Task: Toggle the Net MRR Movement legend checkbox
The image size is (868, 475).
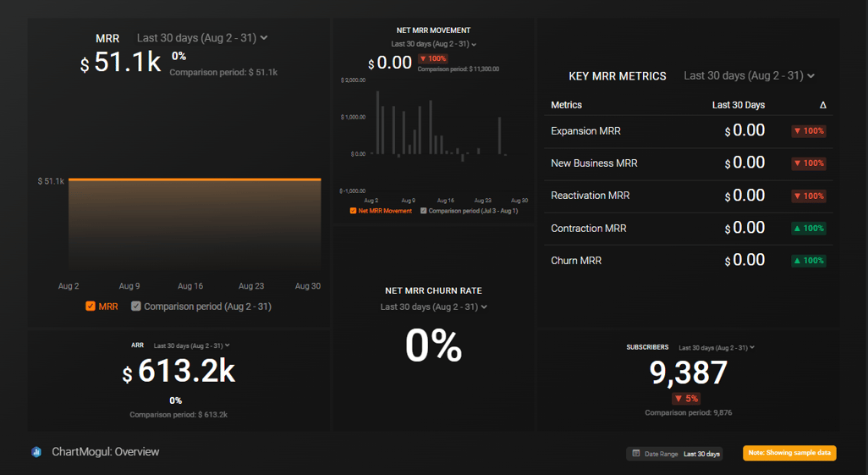Action: click(354, 211)
